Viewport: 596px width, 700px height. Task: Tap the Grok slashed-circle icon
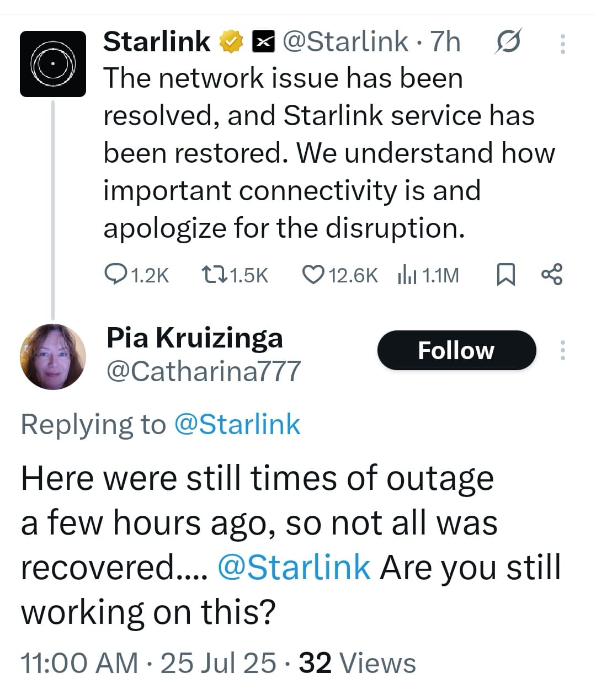point(507,42)
